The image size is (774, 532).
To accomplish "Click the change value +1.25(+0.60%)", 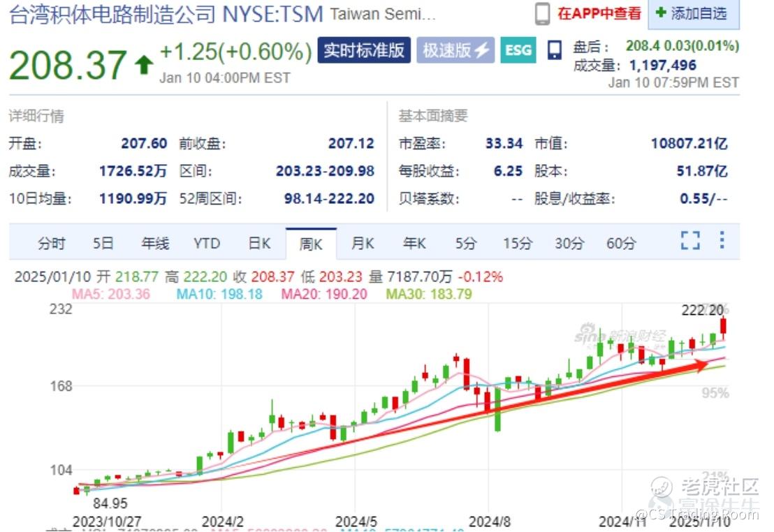I will pos(236,52).
